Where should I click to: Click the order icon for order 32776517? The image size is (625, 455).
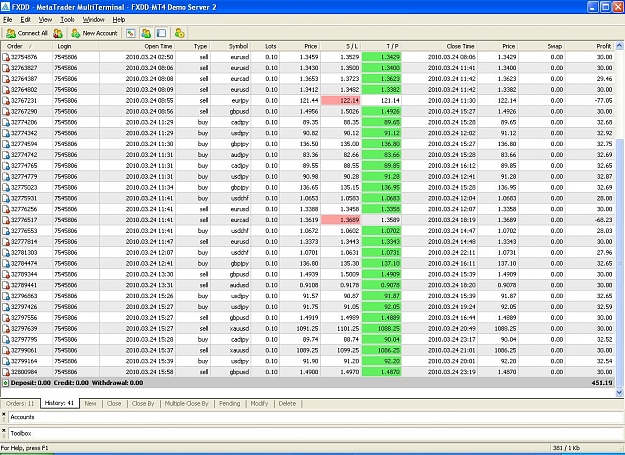coord(6,220)
